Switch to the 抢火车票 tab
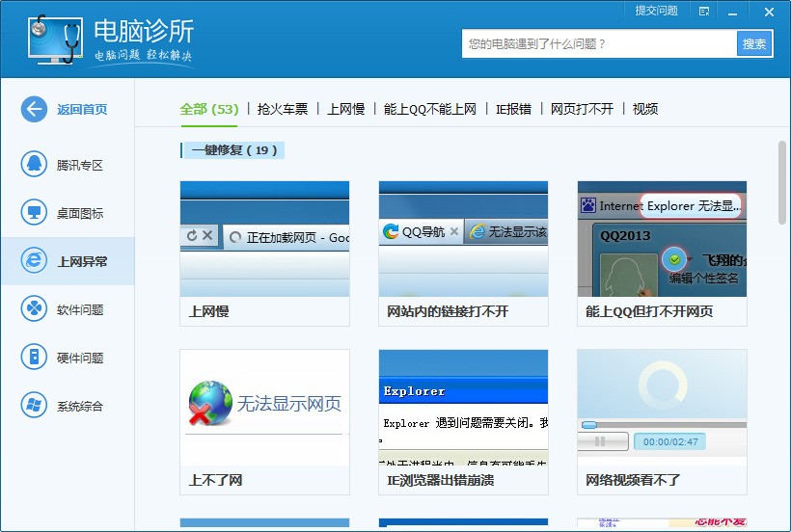 (283, 109)
